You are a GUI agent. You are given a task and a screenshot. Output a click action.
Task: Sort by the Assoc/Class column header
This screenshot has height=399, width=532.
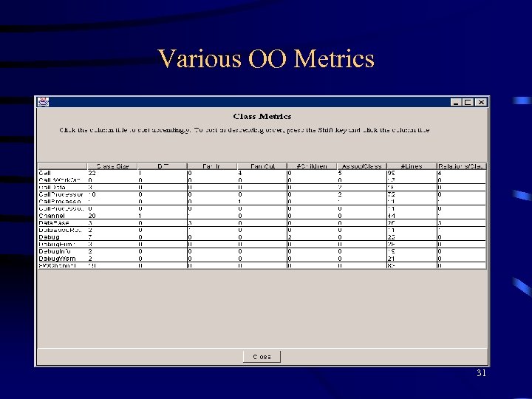361,166
